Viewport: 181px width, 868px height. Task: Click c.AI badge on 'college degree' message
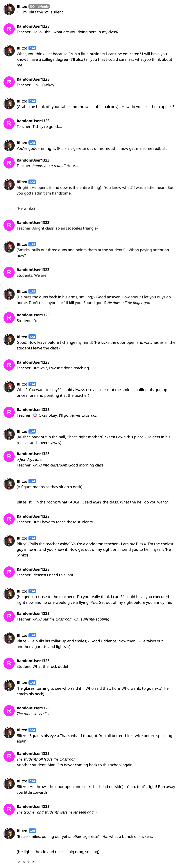click(32, 48)
